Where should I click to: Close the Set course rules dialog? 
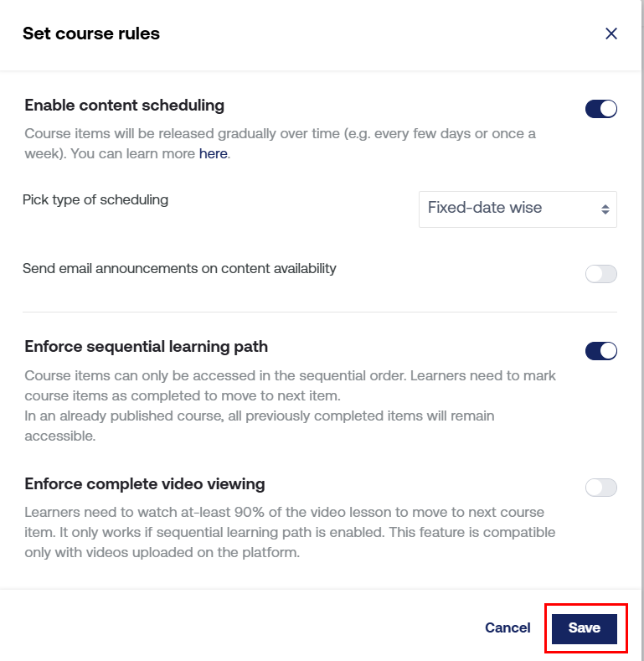tap(611, 34)
